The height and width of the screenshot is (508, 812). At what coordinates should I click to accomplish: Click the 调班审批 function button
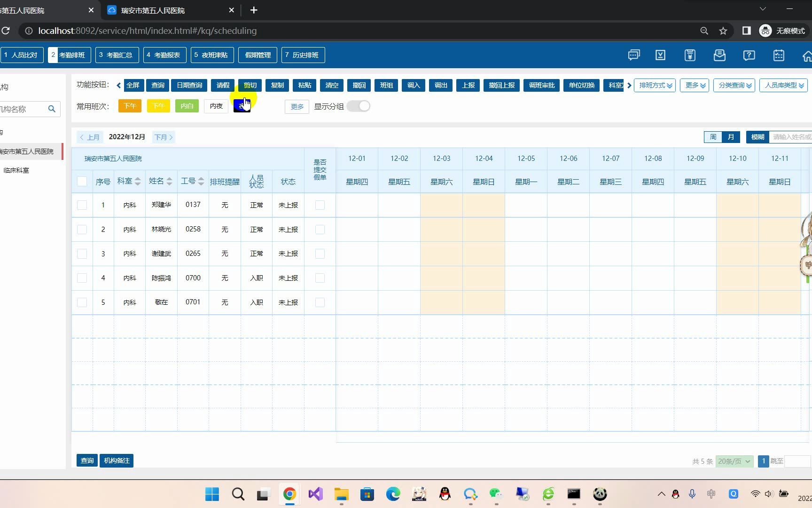[542, 85]
